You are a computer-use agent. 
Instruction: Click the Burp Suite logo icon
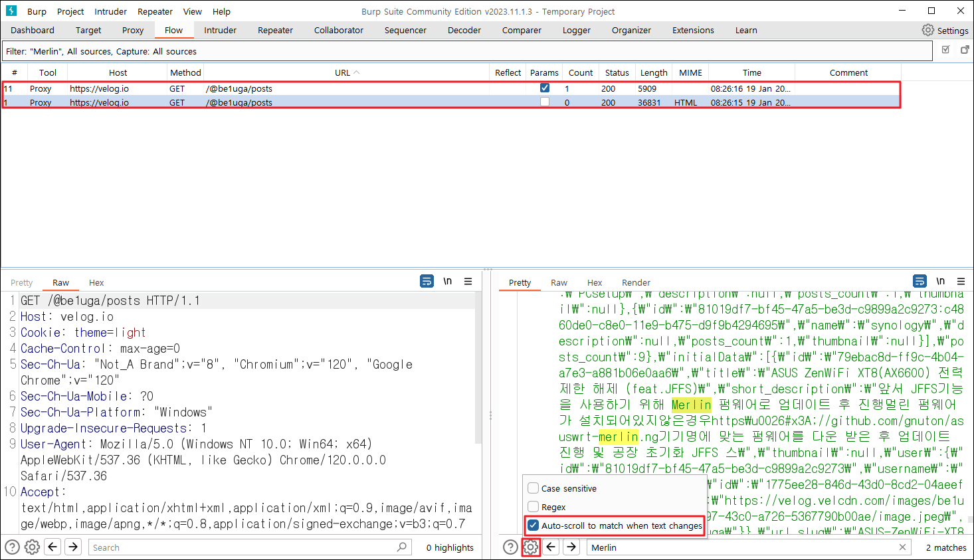tap(11, 11)
